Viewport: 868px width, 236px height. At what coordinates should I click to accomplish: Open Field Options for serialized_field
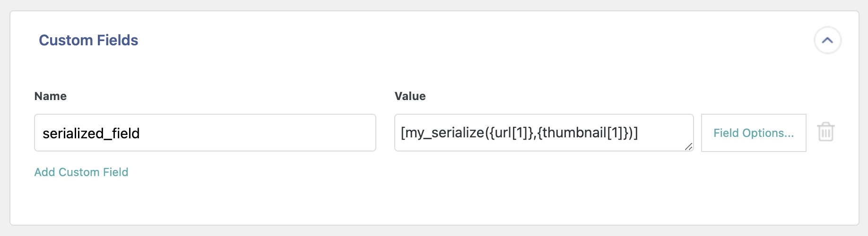coord(753,133)
